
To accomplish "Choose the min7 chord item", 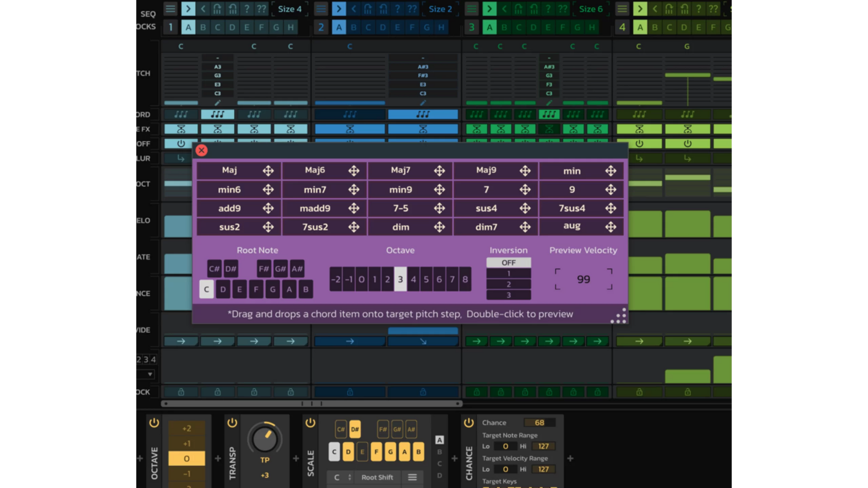I will pos(315,190).
